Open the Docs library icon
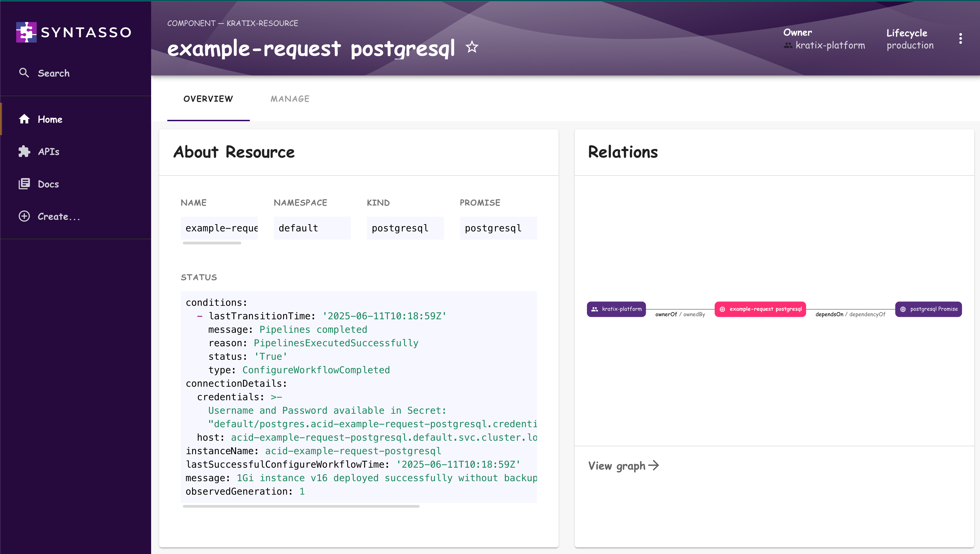This screenshot has height=554, width=980. [24, 184]
